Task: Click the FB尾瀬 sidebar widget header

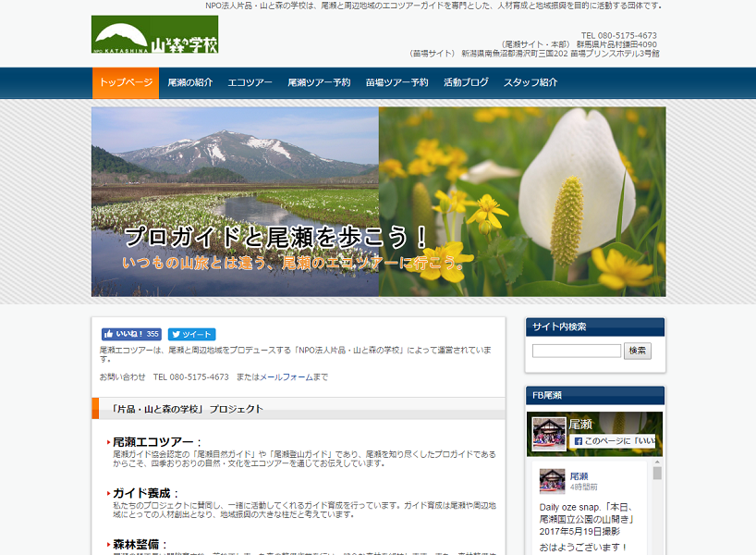Action: (595, 395)
